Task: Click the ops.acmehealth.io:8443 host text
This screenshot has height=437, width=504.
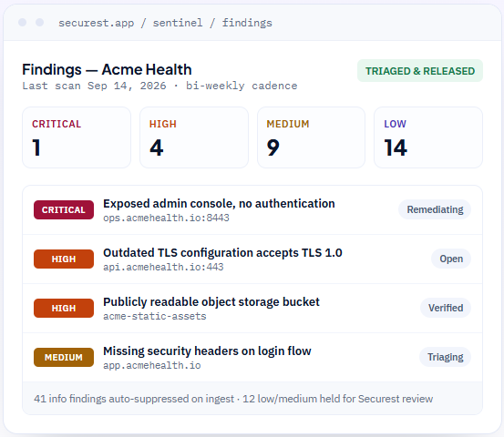Action: tap(166, 218)
